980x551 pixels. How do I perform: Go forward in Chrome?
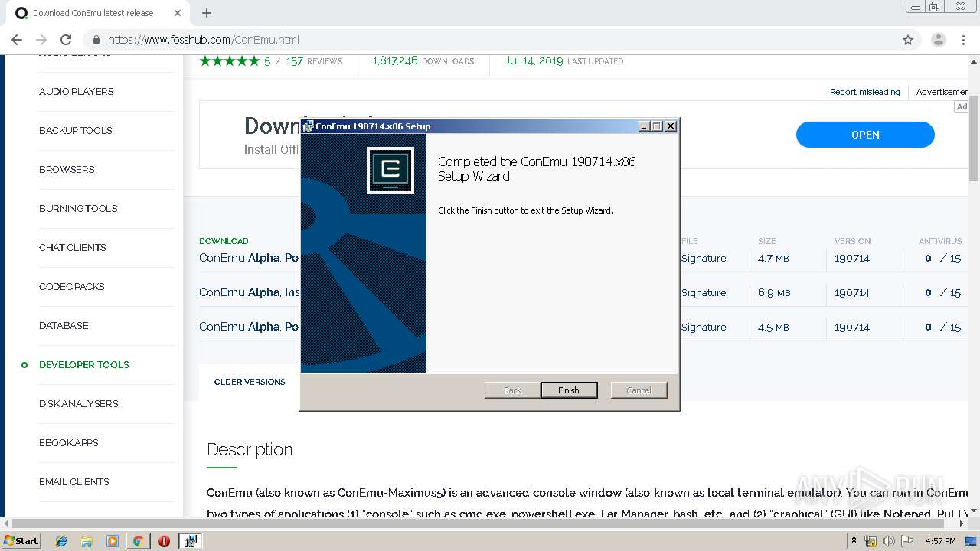point(41,40)
